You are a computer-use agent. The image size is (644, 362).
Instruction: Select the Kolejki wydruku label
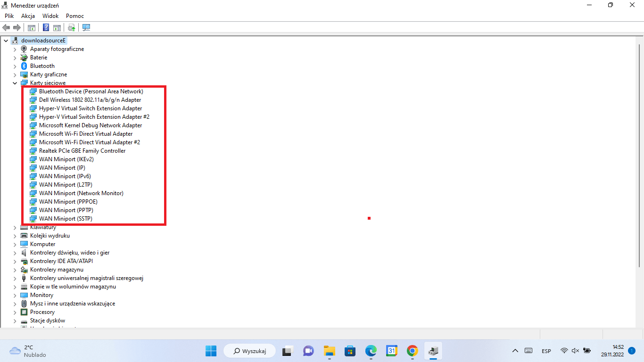tap(50, 236)
